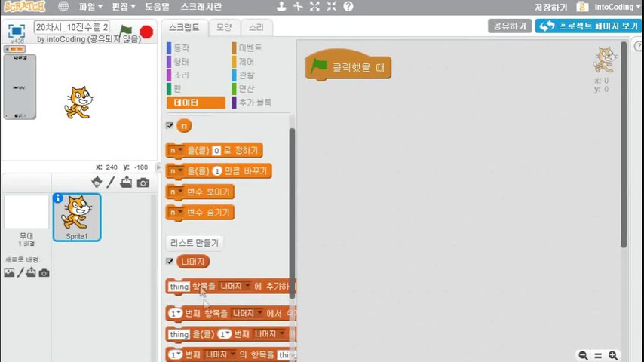Viewport: 644px width, 362px height.
Task: Choose new sprite from library icon
Action: tap(97, 182)
